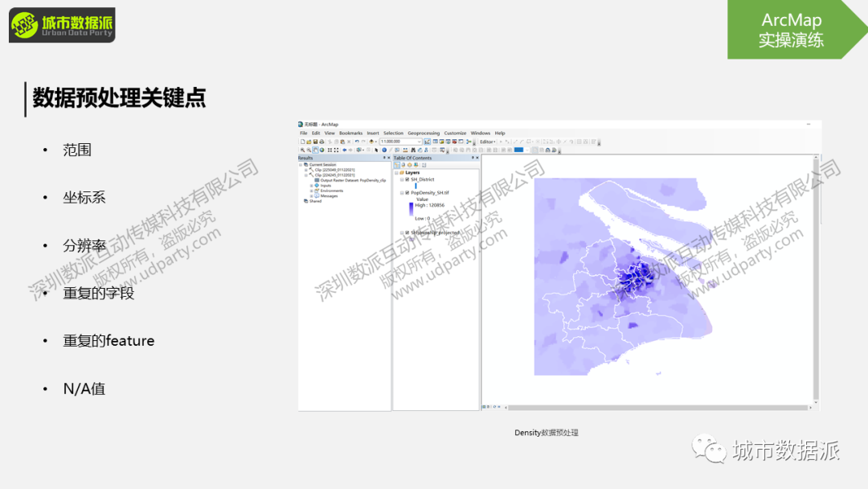The image size is (868, 489).
Task: Open the Insert menu
Action: (373, 133)
